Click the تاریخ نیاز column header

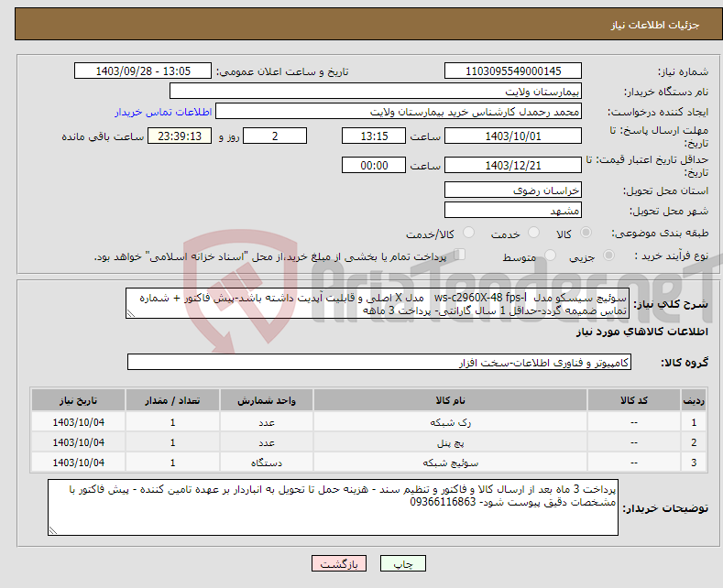79,400
